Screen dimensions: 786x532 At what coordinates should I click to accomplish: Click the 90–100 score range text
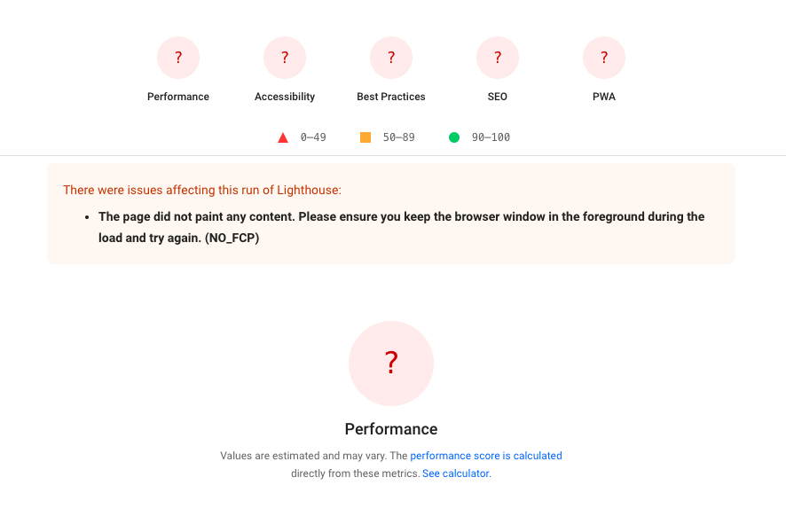pos(491,137)
